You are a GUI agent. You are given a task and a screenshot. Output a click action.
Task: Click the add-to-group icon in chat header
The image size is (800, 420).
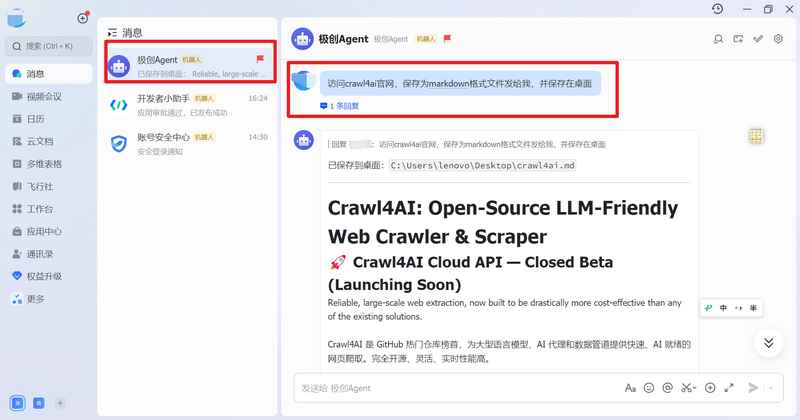click(x=738, y=39)
